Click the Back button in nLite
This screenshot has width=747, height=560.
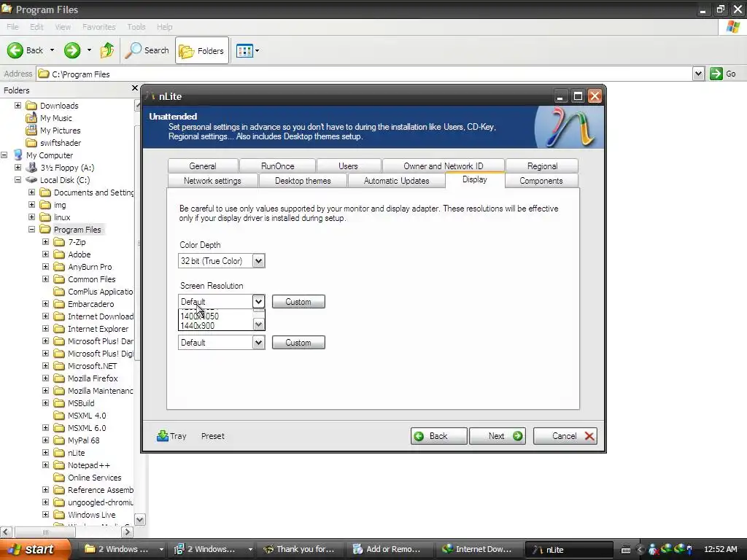click(438, 436)
